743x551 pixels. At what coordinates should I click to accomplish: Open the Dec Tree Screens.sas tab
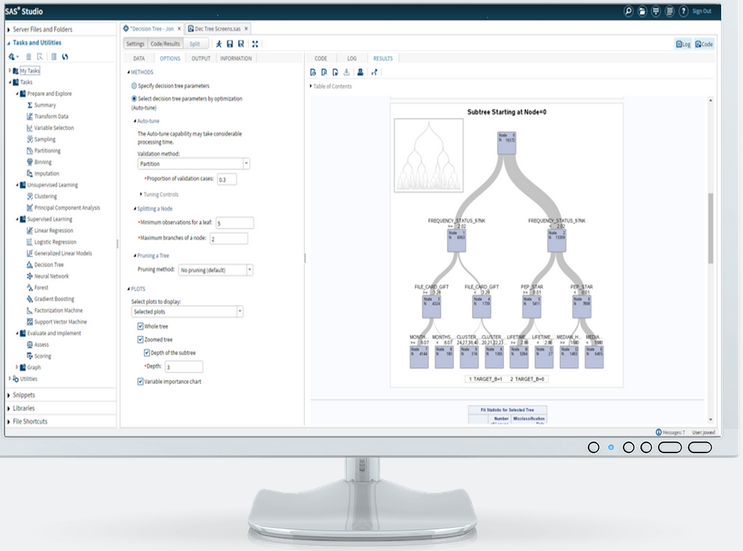(x=217, y=29)
